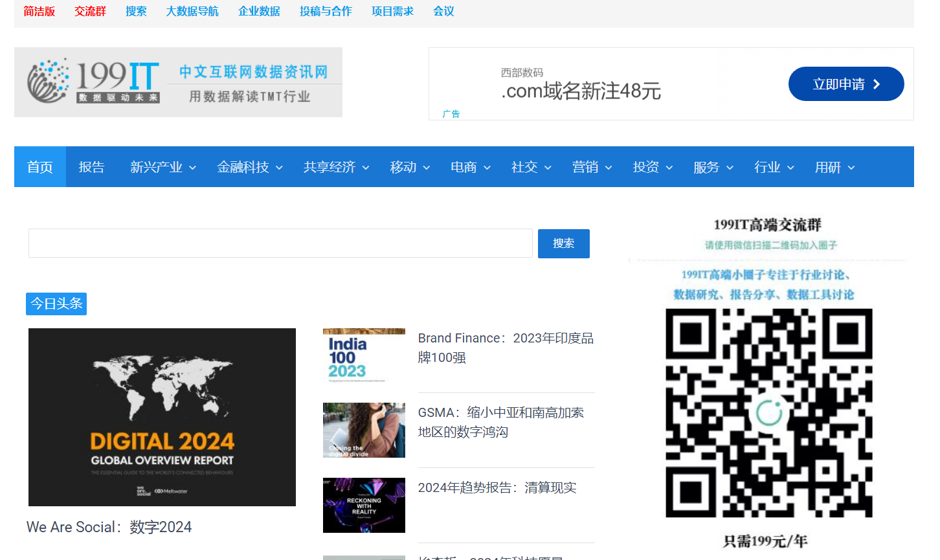
Task: Open the 简洁版 link
Action: pos(39,11)
